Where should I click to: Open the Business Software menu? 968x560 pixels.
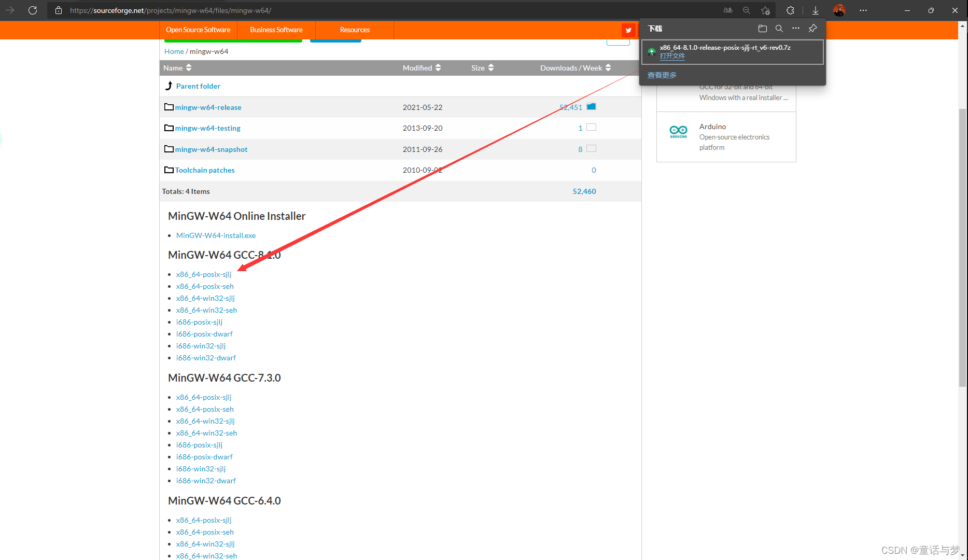(x=276, y=30)
